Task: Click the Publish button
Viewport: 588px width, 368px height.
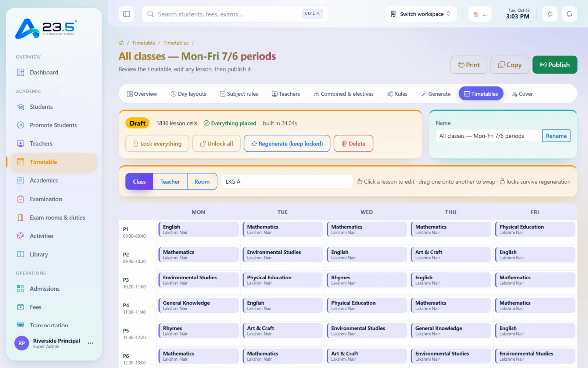Action: (x=555, y=65)
